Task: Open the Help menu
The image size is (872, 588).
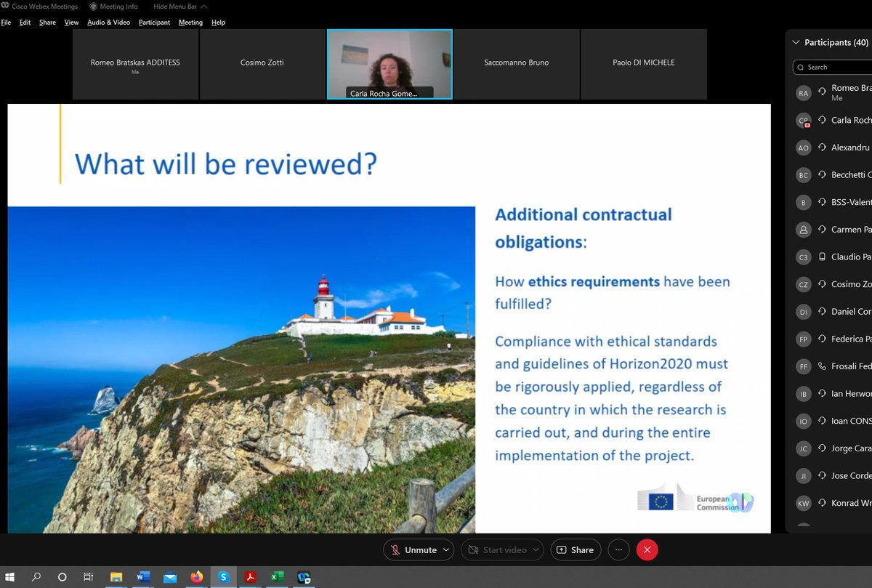Action: point(218,23)
